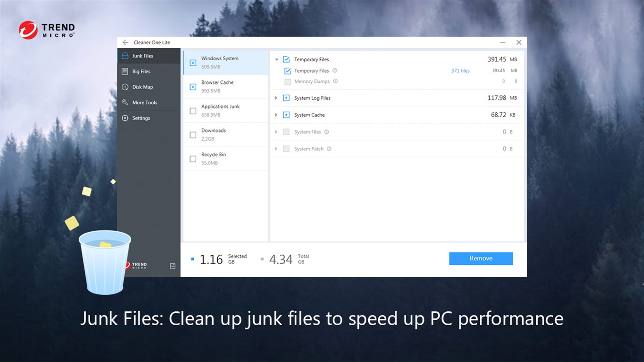The width and height of the screenshot is (644, 362).
Task: Click the 391.45 MB Temporary Files total
Action: [x=502, y=59]
